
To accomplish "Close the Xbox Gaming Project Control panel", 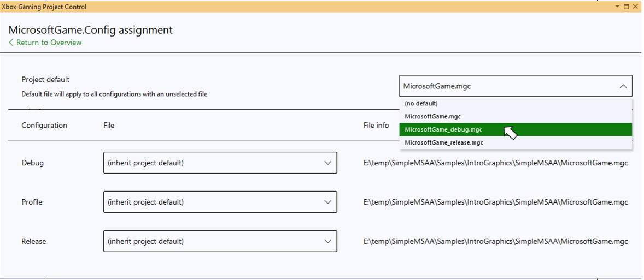I will 635,7.
